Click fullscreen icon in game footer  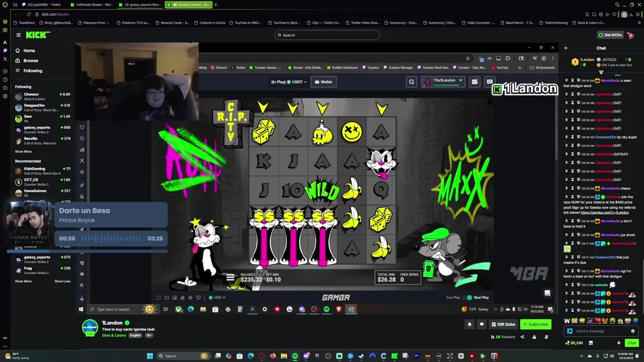[x=158, y=297]
